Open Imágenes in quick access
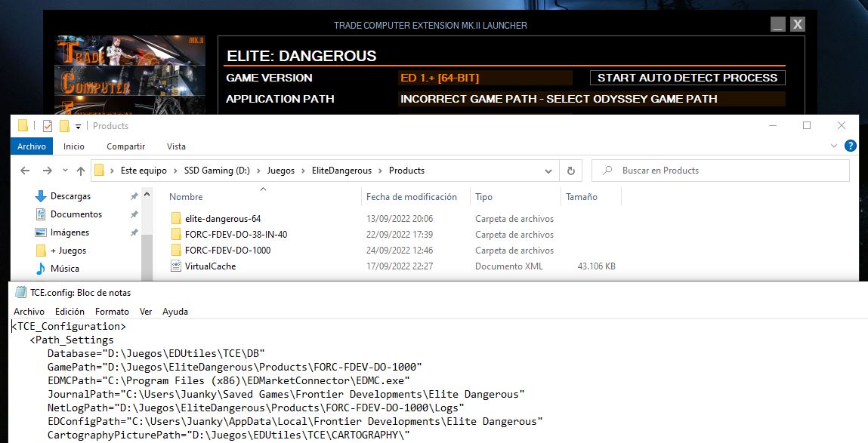 [x=70, y=232]
